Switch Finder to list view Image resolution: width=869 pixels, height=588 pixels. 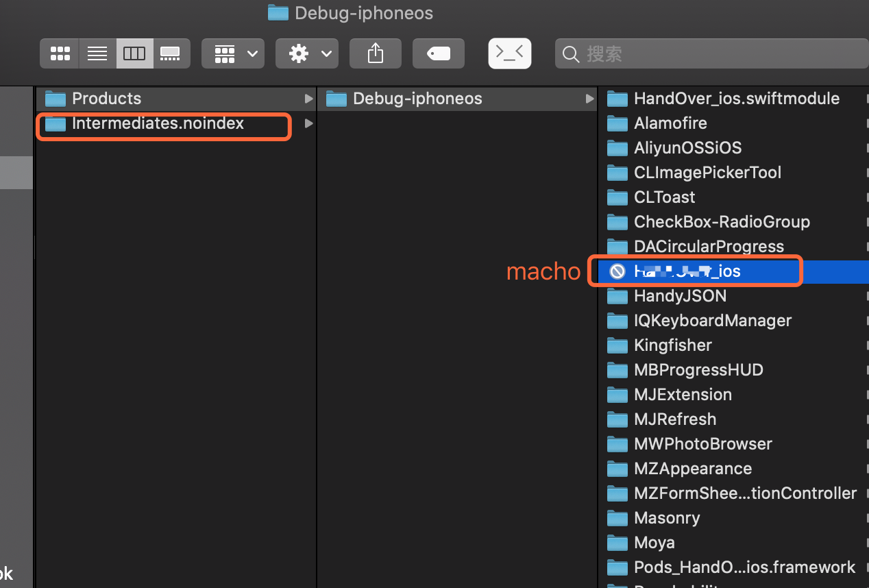(97, 53)
